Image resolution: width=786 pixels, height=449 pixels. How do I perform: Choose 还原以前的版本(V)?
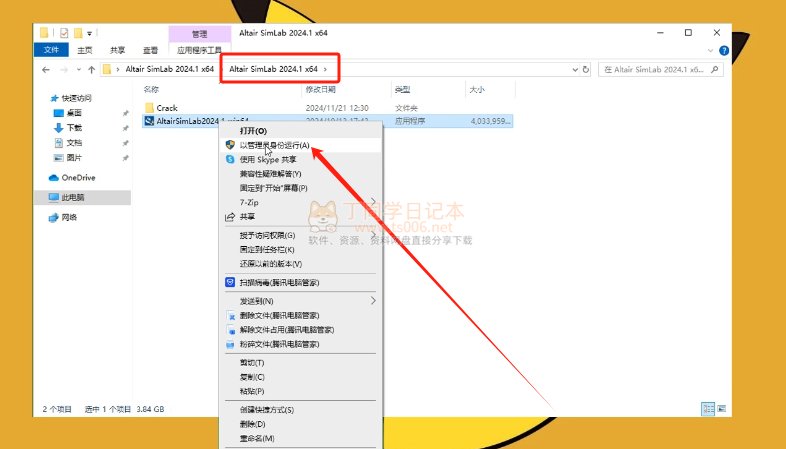[x=301, y=264]
